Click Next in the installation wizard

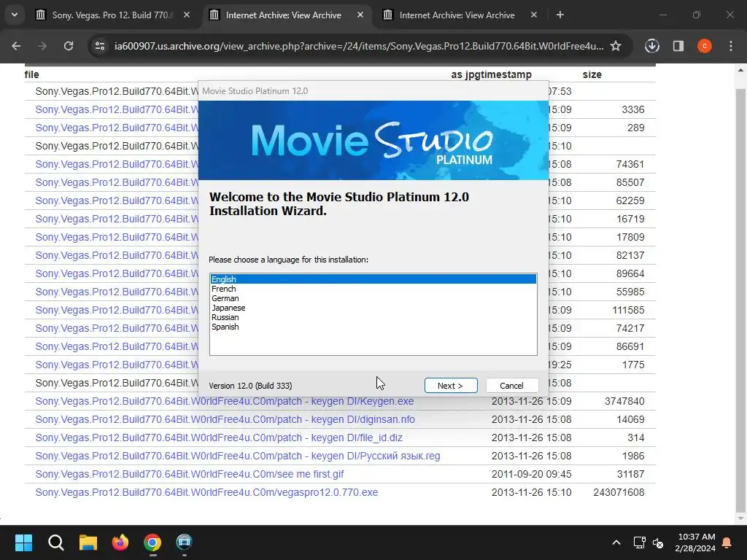tap(451, 385)
